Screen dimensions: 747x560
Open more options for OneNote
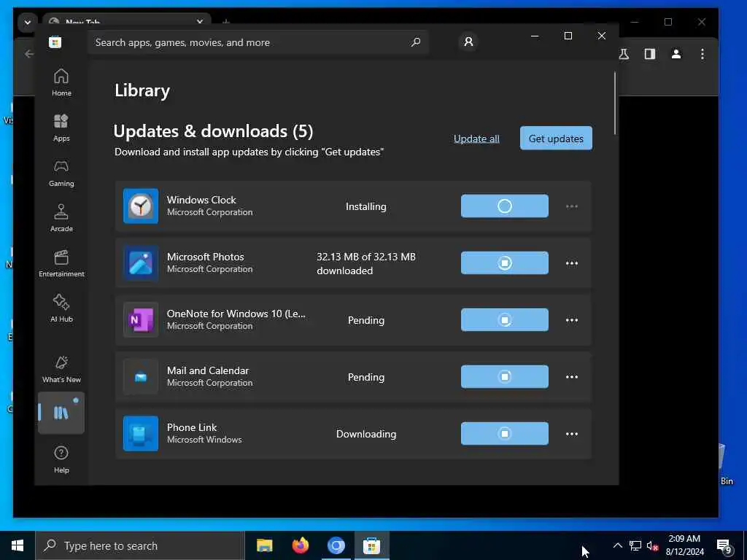(572, 320)
